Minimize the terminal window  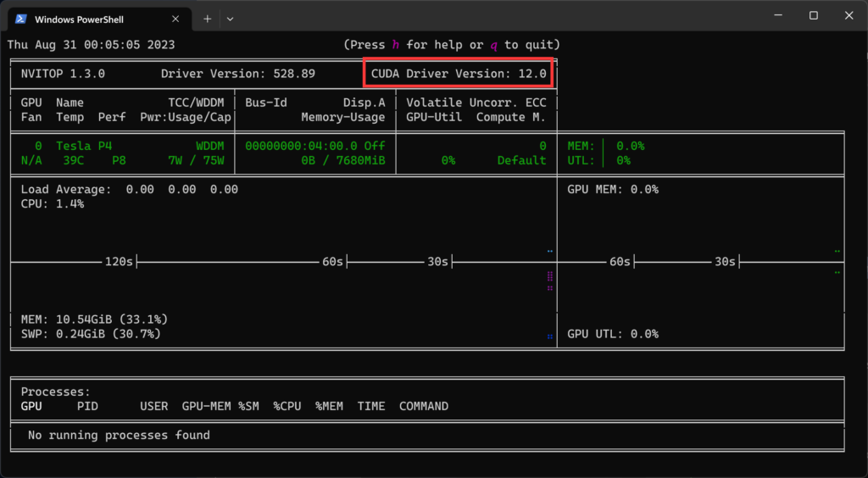click(778, 15)
